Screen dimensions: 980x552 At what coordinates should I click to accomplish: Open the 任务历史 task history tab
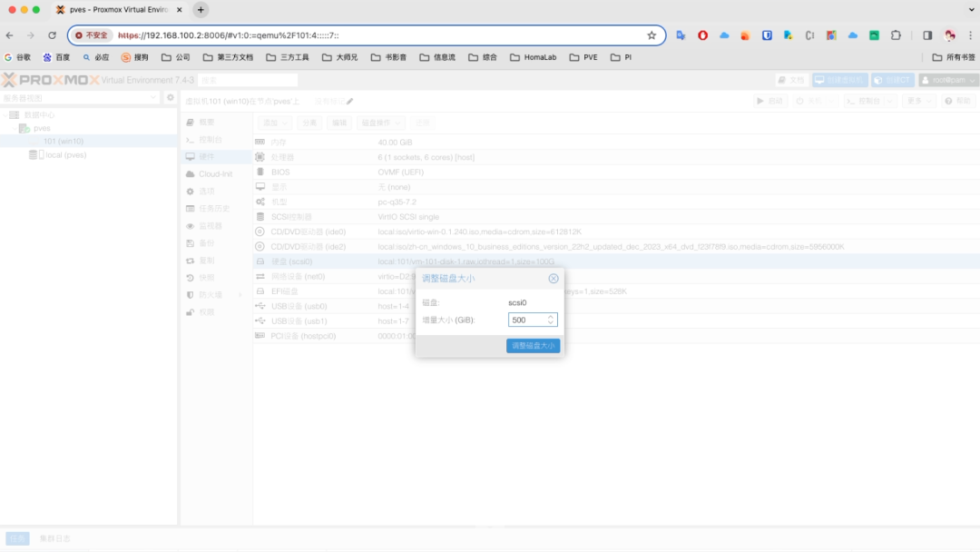pos(214,209)
